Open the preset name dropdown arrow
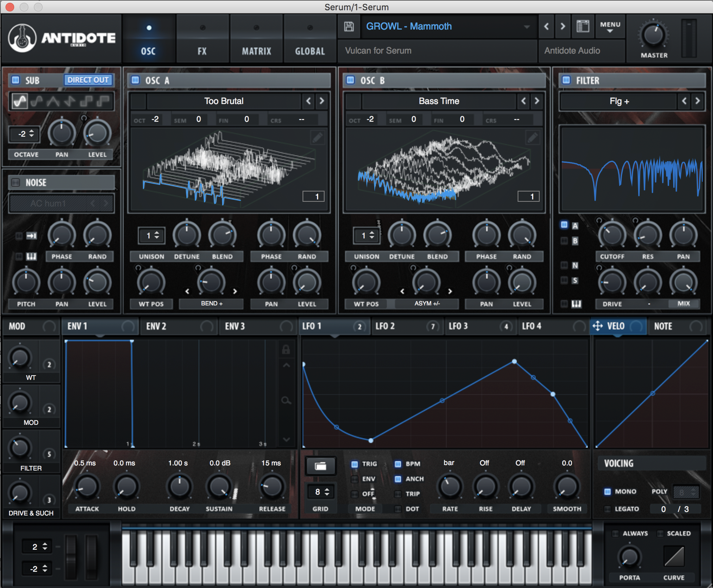The width and height of the screenshot is (713, 588). point(527,27)
